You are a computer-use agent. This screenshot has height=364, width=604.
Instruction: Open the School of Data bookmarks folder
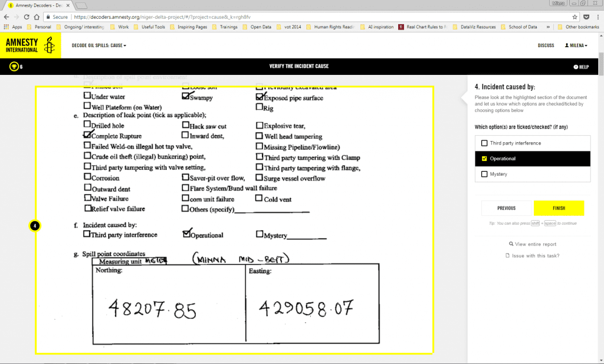pyautogui.click(x=519, y=27)
